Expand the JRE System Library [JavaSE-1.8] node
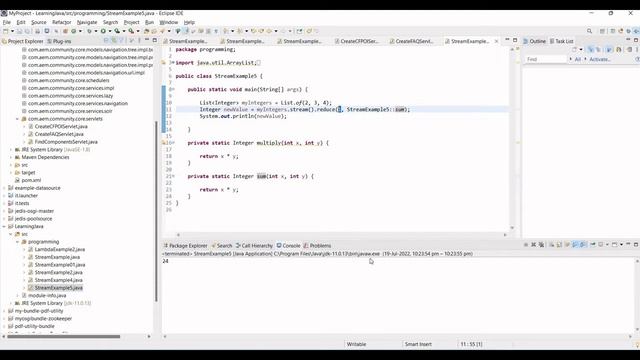The width and height of the screenshot is (640, 360). pos(11,150)
